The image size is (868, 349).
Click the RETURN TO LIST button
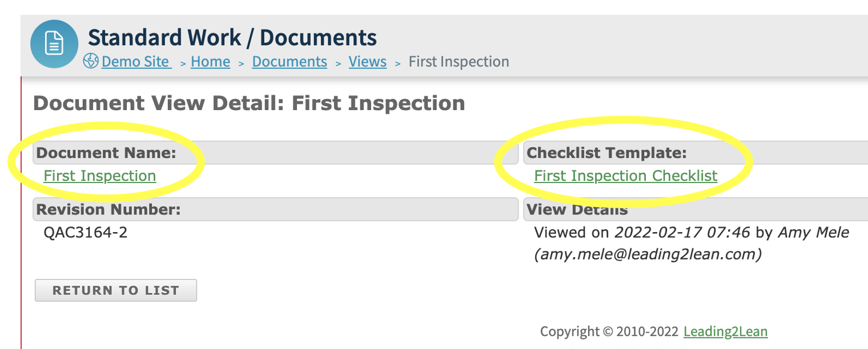pyautogui.click(x=115, y=290)
